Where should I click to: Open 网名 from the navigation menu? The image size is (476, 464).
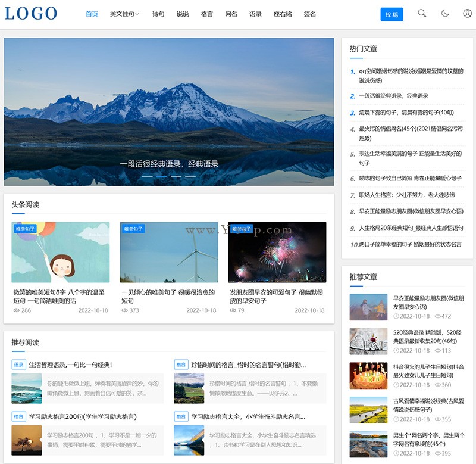[231, 14]
